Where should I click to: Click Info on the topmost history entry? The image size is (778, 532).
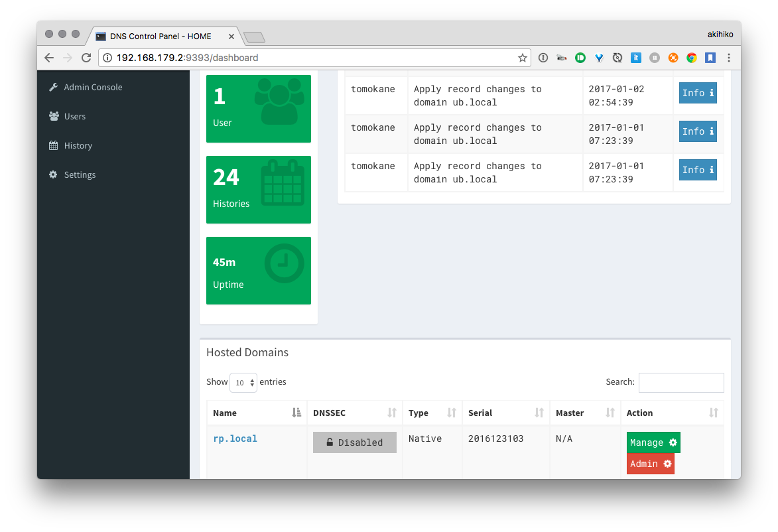click(698, 93)
